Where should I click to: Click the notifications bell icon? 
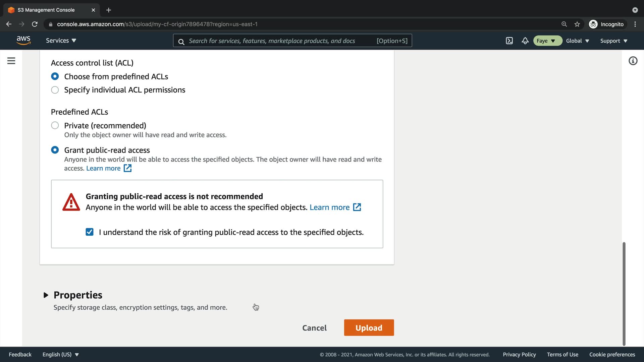coord(525,41)
